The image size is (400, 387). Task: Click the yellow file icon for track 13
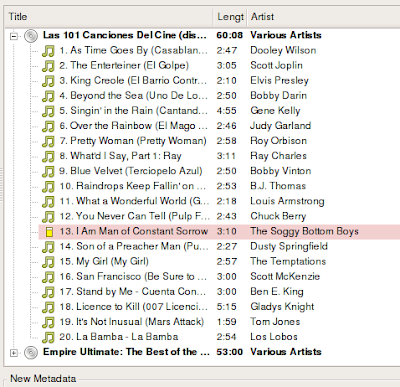pos(49,232)
